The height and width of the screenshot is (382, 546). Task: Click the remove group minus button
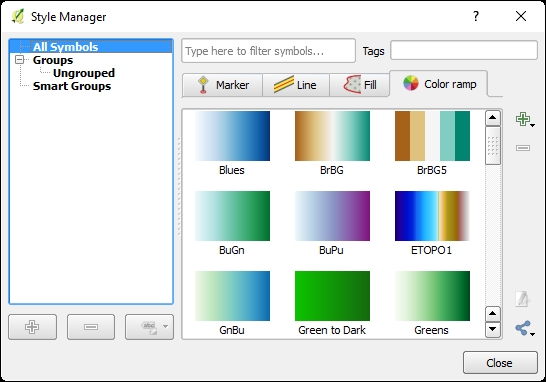tap(91, 327)
